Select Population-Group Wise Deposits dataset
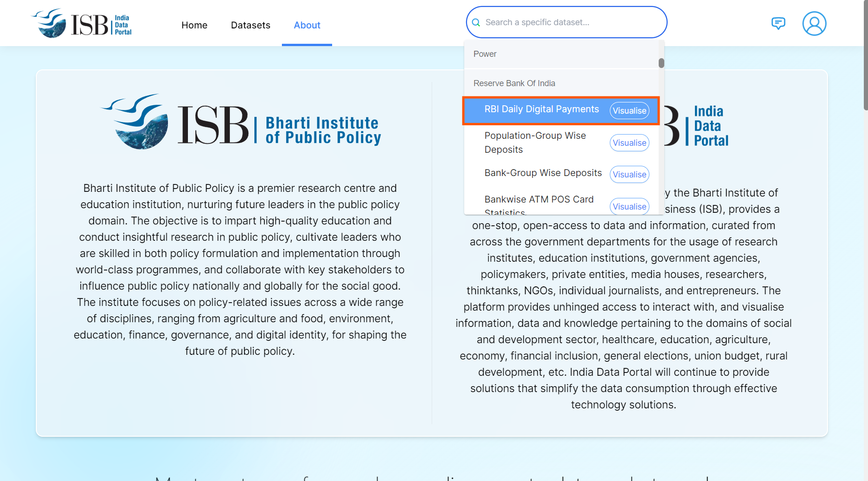The image size is (868, 481). pos(535,142)
